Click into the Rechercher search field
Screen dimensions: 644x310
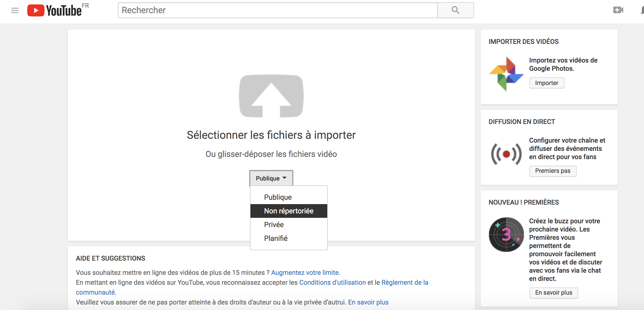[x=278, y=10]
